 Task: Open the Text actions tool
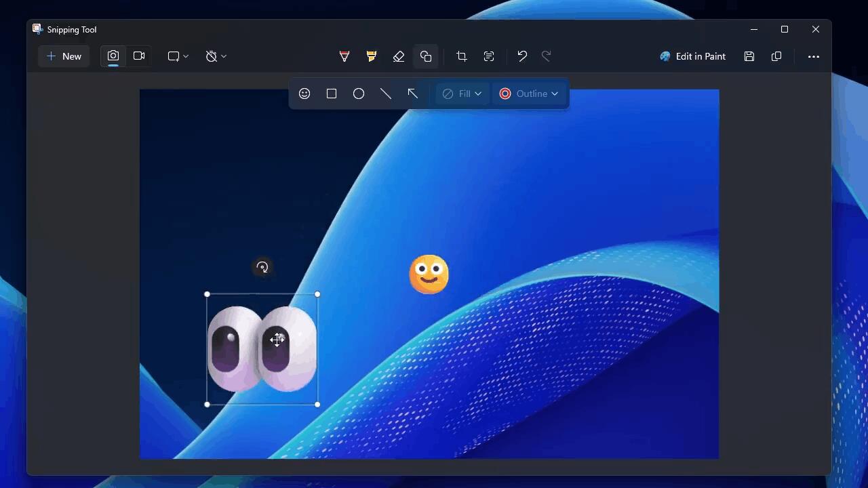point(489,56)
